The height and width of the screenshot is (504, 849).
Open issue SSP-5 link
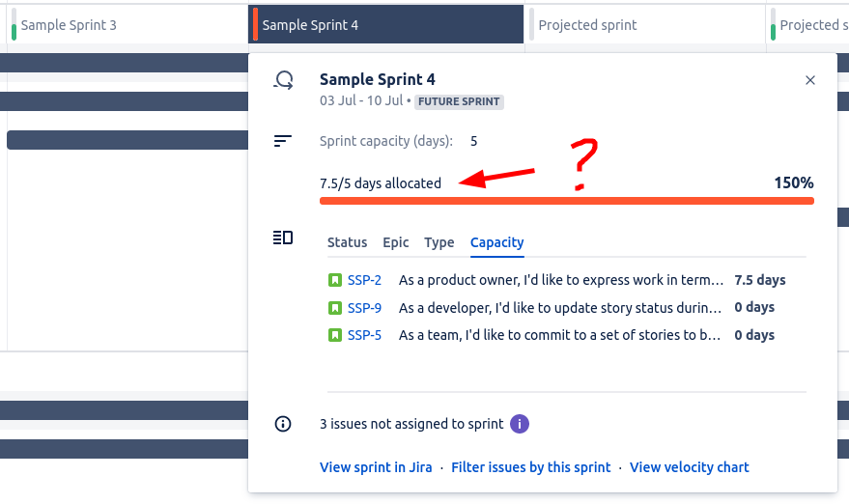tap(364, 335)
